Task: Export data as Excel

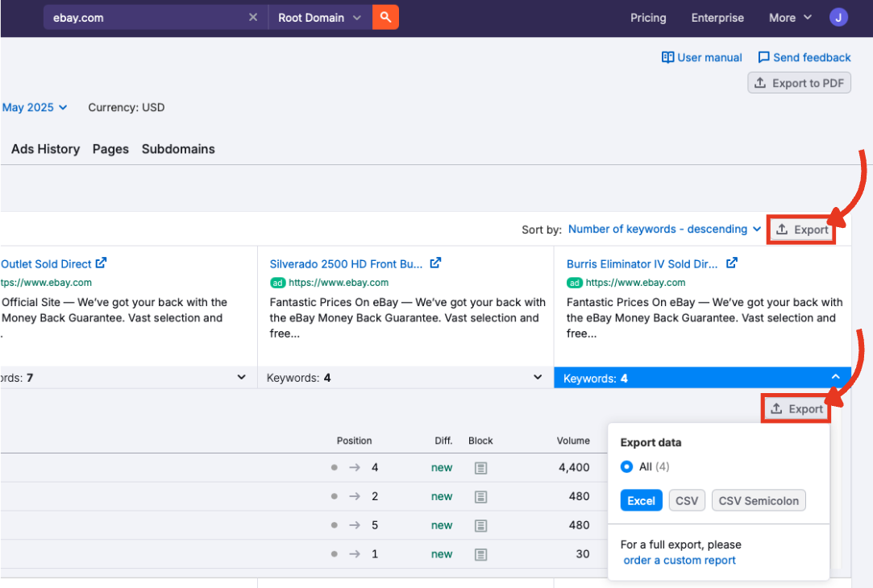Action: point(641,501)
